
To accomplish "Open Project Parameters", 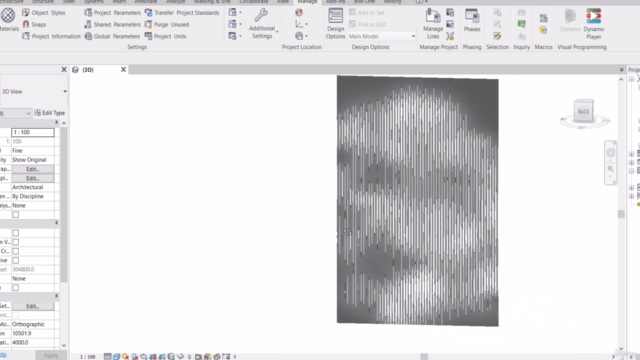I will point(112,13).
